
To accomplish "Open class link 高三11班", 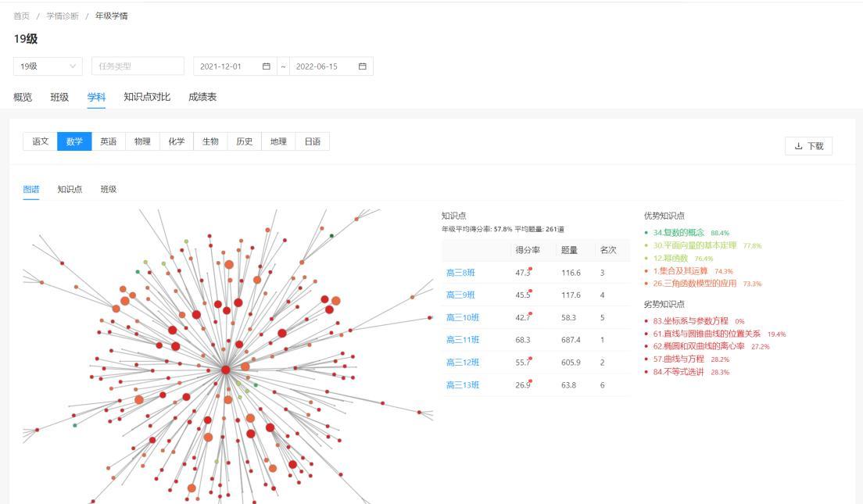I will (463, 340).
